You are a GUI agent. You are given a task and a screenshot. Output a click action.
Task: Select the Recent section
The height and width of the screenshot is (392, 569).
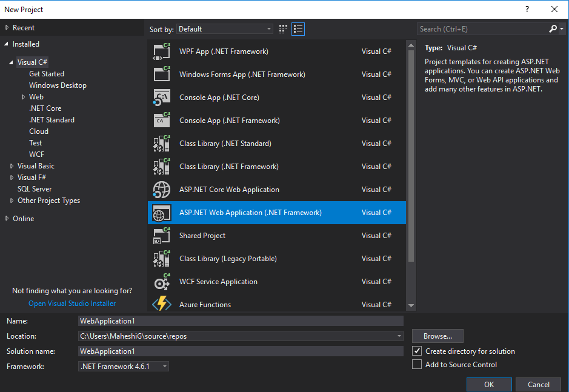22,27
